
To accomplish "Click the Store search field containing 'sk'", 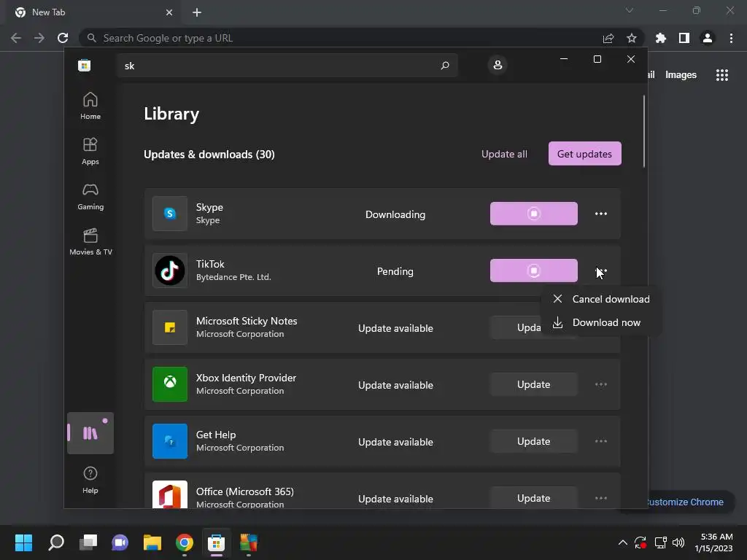I will click(287, 65).
